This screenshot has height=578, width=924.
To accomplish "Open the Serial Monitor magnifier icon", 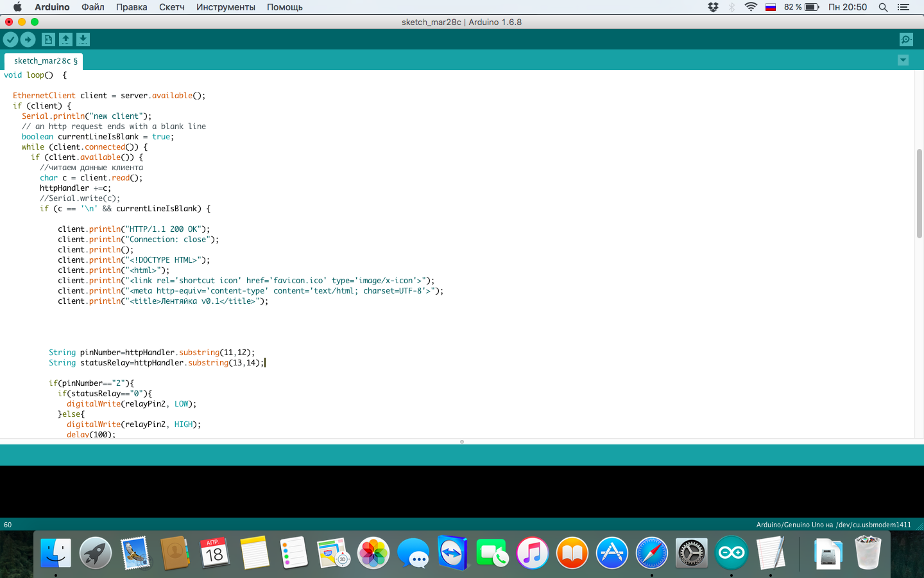I will point(906,40).
